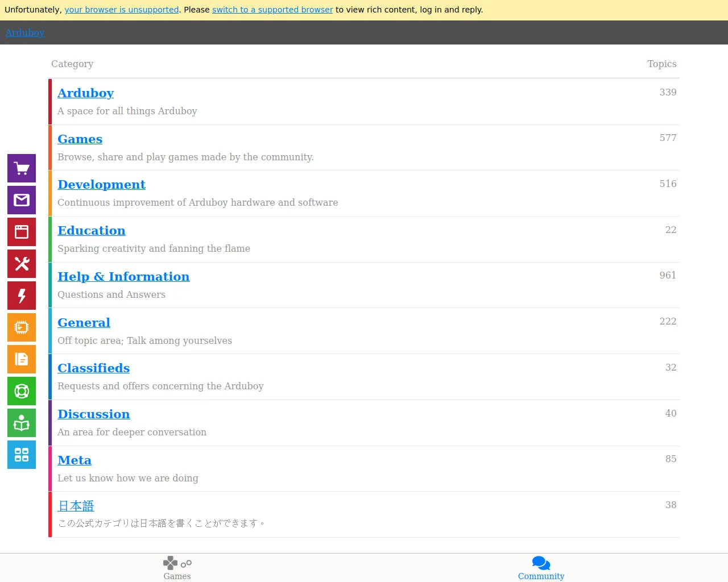
Task: Open the Help & Information category
Action: click(x=123, y=277)
